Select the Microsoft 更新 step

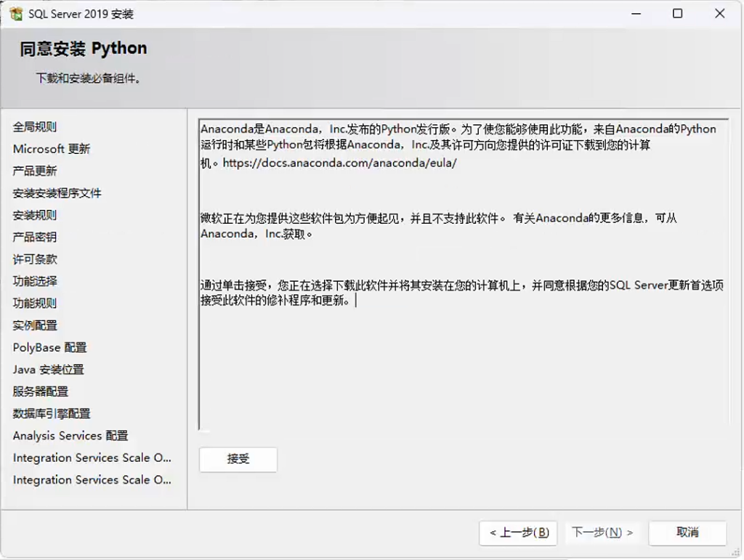[x=52, y=149]
